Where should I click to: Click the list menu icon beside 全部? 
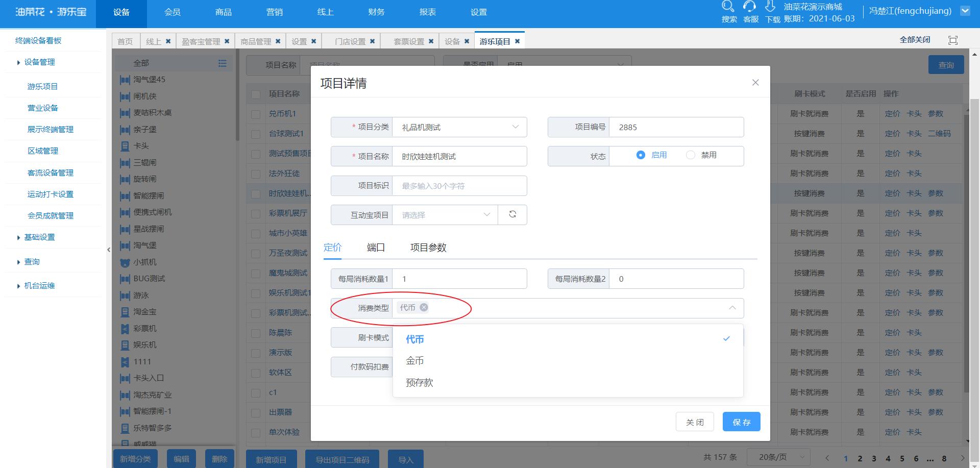(x=222, y=63)
